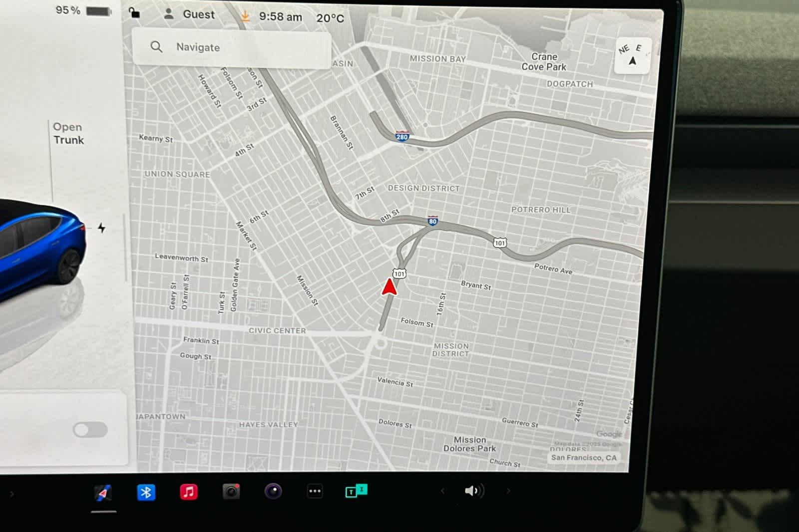Screen dimensions: 799x532
Task: Tap Open Trunk
Action: tap(68, 133)
